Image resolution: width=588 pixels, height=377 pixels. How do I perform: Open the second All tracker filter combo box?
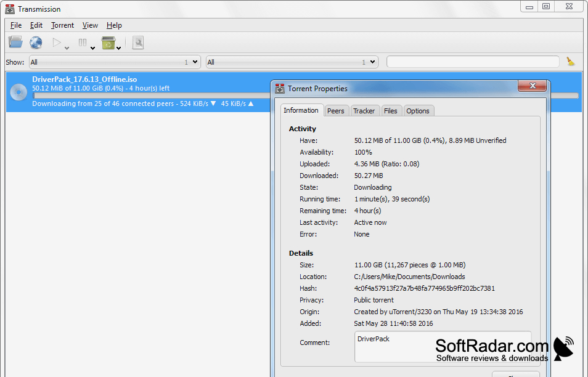pyautogui.click(x=292, y=62)
